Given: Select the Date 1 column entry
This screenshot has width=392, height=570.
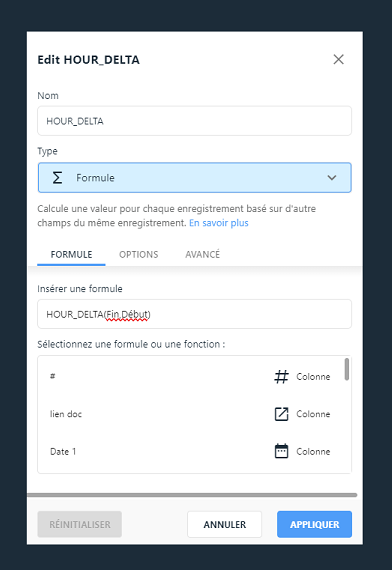Looking at the screenshot, I should [x=191, y=451].
